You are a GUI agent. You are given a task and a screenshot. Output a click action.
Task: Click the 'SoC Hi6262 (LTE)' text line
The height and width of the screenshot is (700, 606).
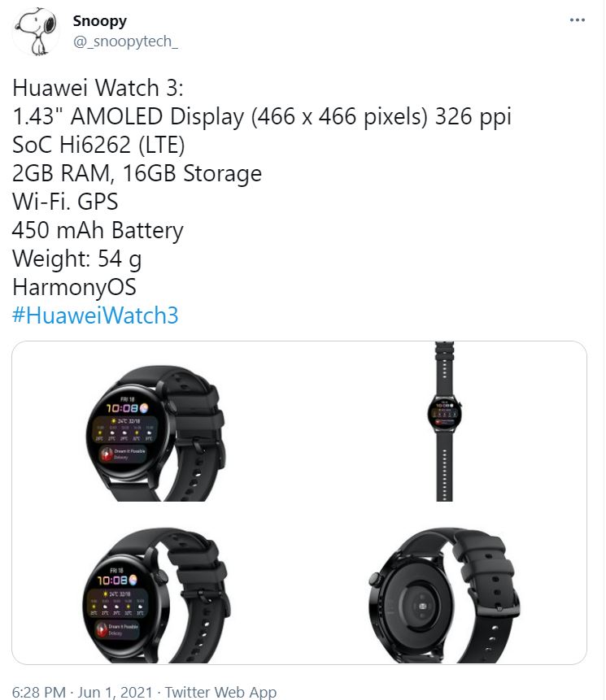click(98, 145)
